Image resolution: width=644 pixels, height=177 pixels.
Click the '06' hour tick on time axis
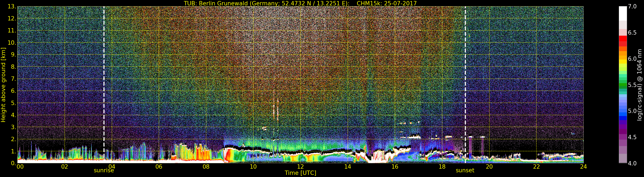coord(159,167)
